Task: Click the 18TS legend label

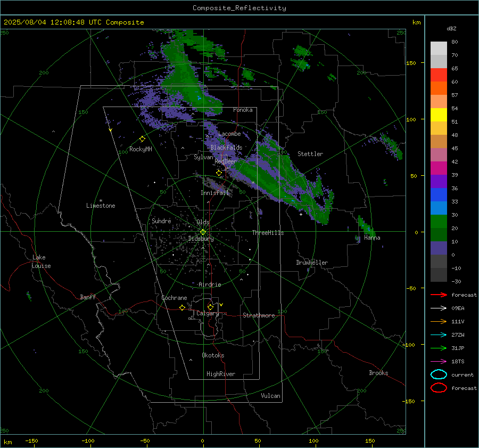Action: (x=458, y=362)
